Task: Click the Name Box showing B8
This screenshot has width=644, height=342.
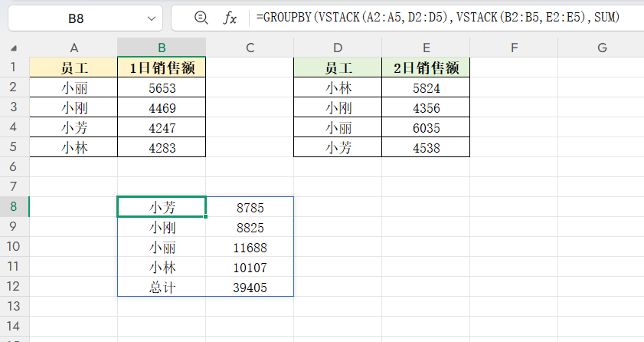Action: [x=85, y=18]
